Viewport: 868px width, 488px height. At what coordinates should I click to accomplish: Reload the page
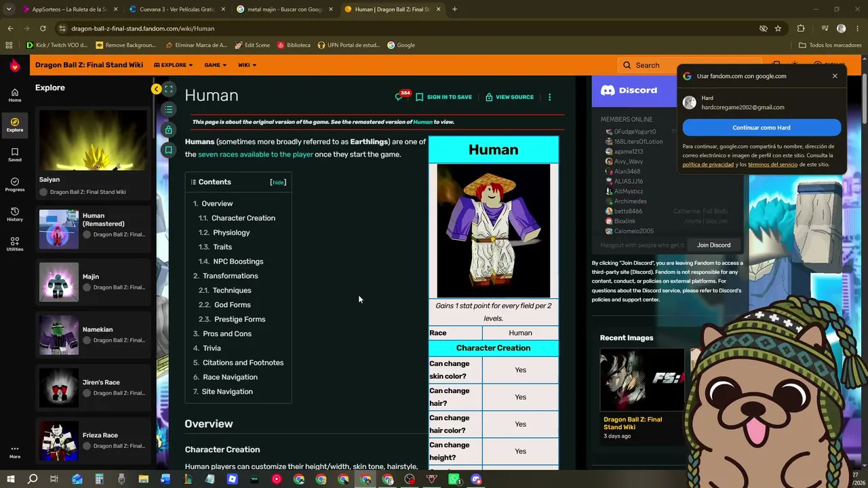[x=43, y=28]
